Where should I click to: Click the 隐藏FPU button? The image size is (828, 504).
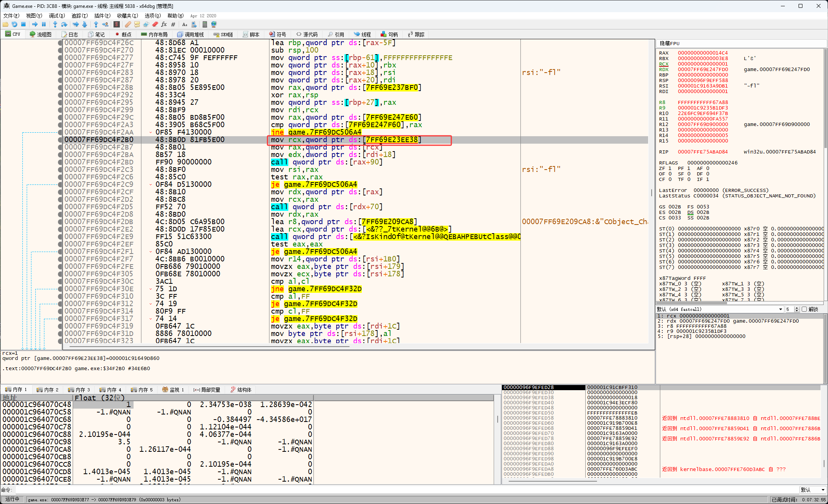(x=669, y=43)
